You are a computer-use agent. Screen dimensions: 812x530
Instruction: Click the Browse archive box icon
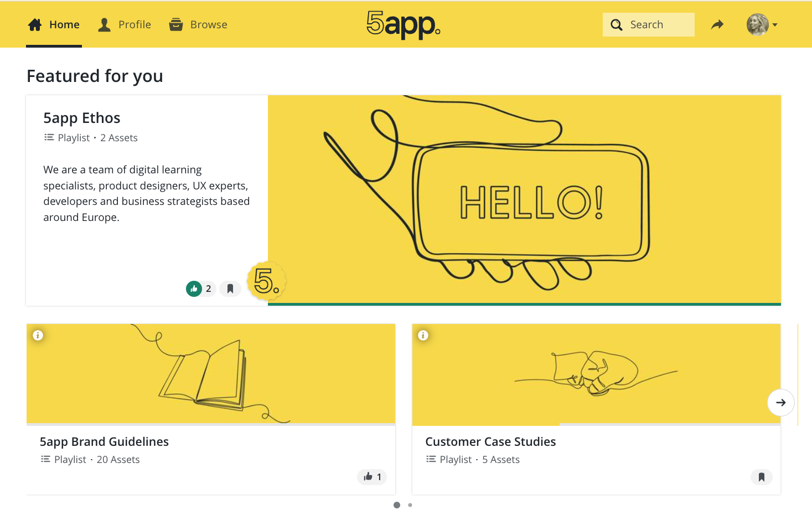coord(176,24)
